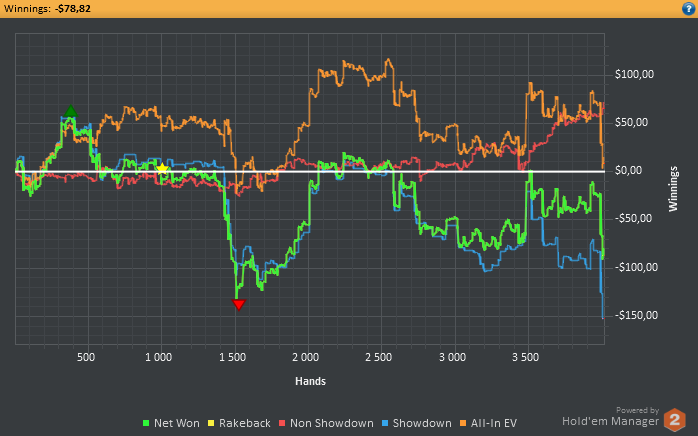
Task: Click the Winnings y-axis title
Action: 673,189
